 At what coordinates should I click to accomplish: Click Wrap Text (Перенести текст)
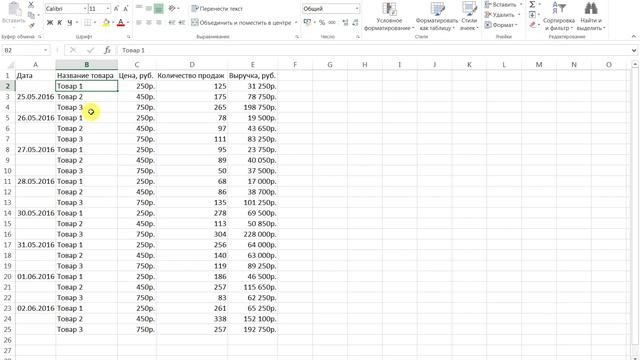point(217,9)
